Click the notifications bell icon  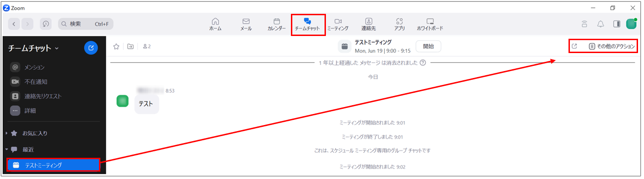click(x=601, y=24)
